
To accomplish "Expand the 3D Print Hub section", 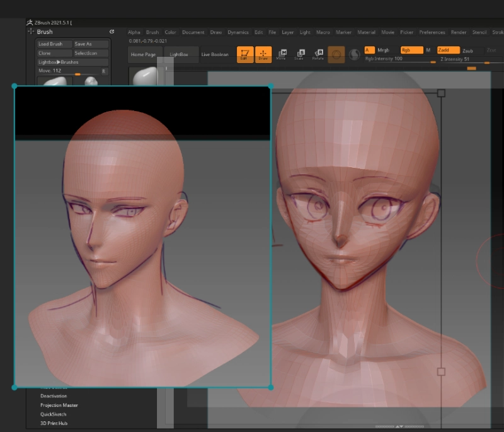I will tap(54, 423).
